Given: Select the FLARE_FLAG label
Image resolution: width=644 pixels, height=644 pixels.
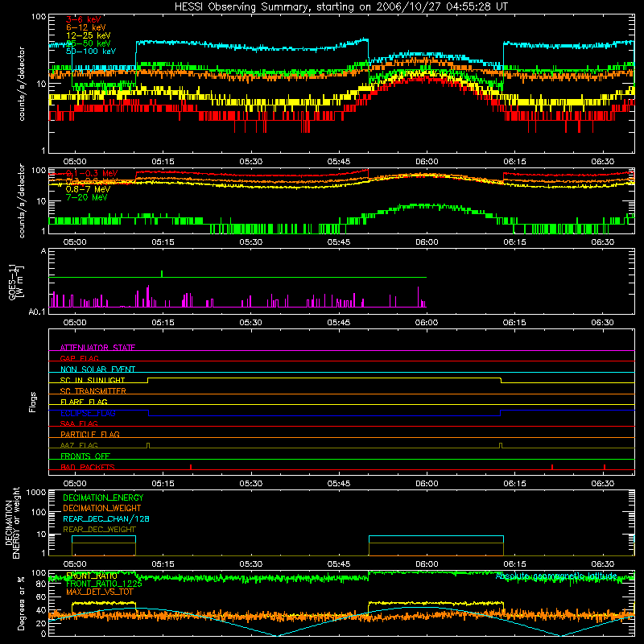Looking at the screenshot, I should (84, 402).
